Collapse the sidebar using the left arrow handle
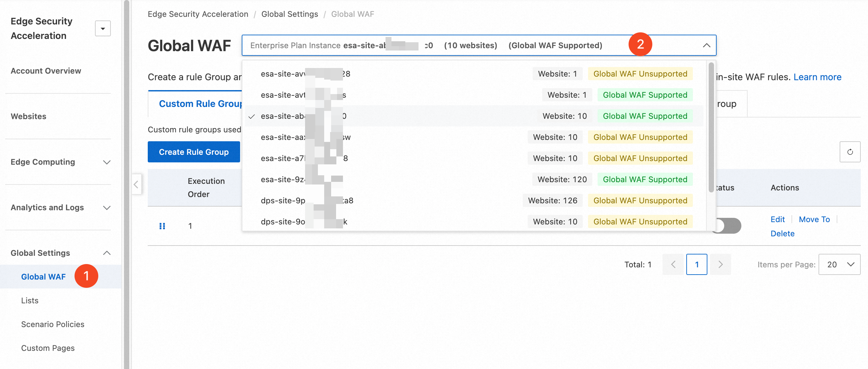Image resolution: width=868 pixels, height=369 pixels. (136, 184)
